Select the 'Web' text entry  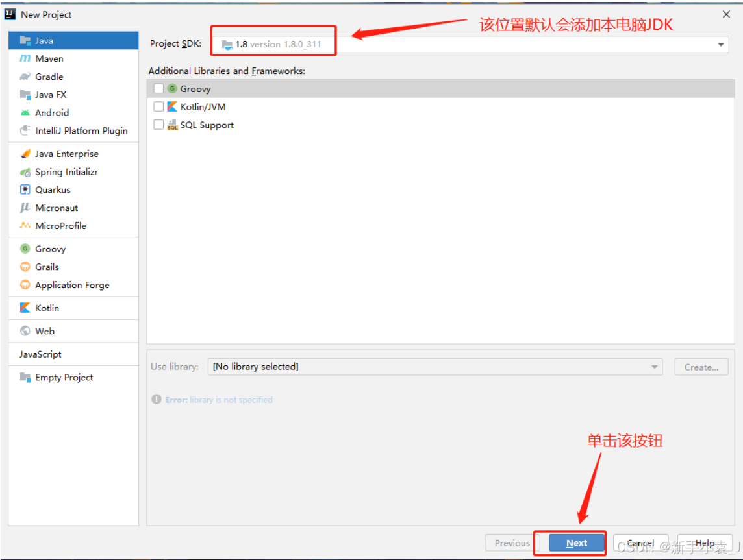click(45, 331)
